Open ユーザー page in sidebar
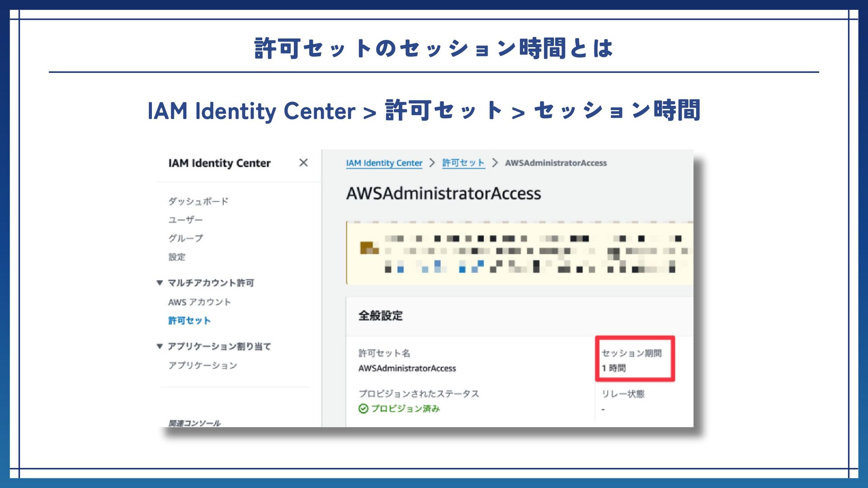 tap(185, 220)
